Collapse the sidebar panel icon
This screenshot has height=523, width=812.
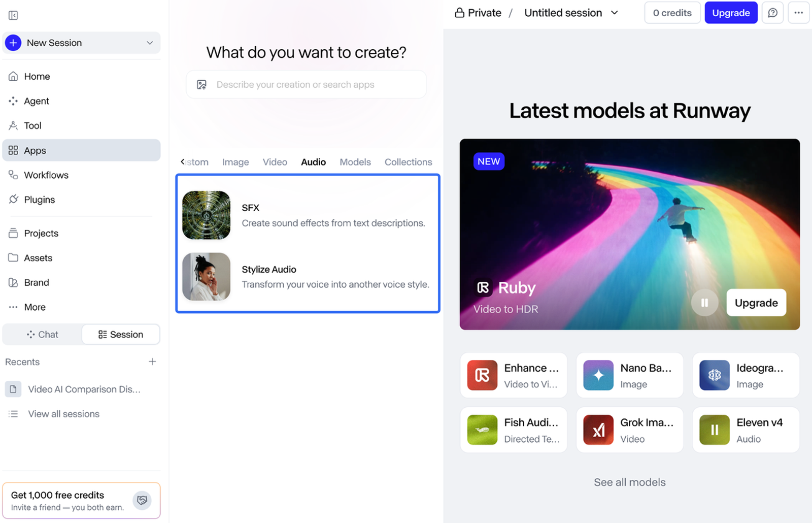click(x=13, y=15)
